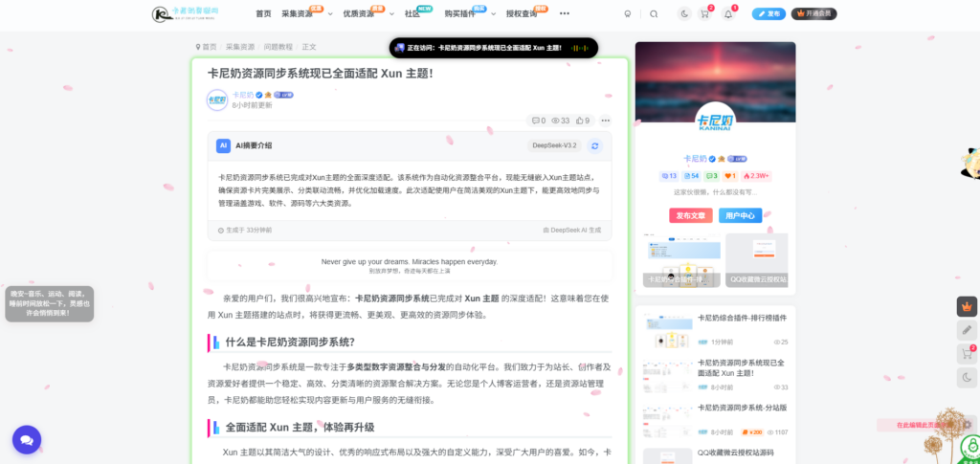This screenshot has height=464, width=980.
Task: Click the blue 用户中心 button
Action: [740, 215]
